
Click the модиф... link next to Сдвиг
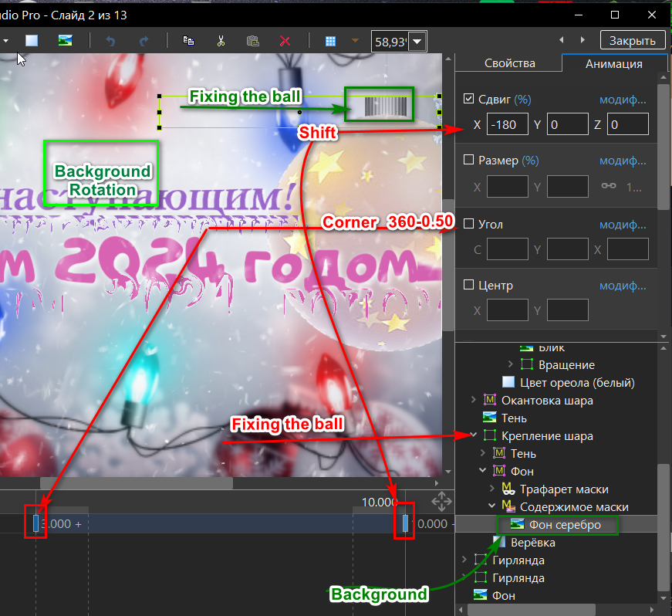coord(622,100)
